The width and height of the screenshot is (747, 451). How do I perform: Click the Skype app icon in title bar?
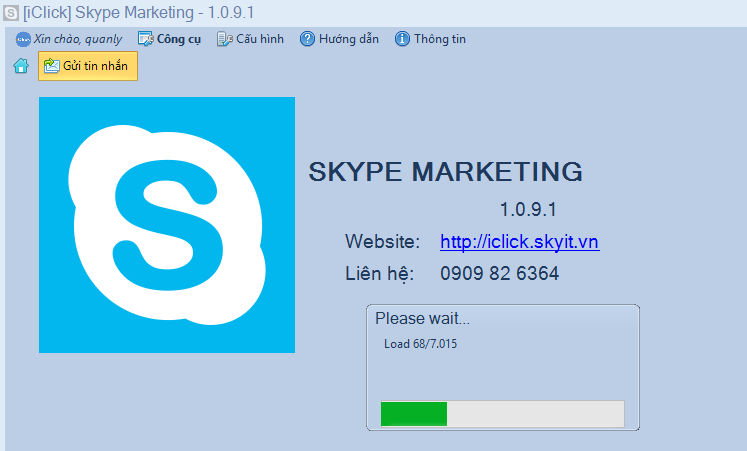pyautogui.click(x=10, y=12)
